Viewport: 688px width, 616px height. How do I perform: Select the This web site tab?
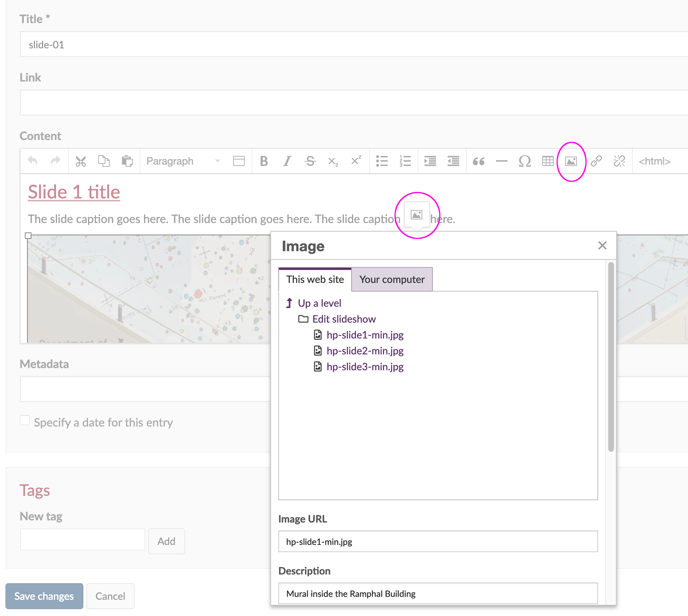point(315,279)
